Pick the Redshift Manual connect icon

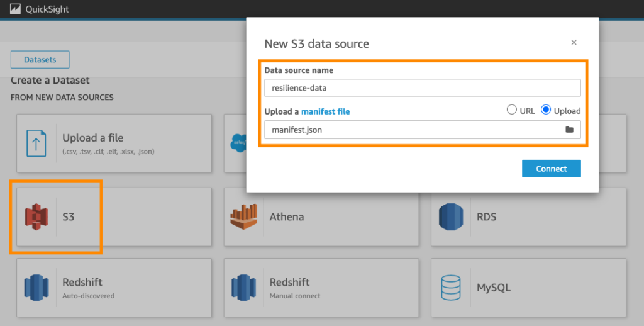coord(243,288)
